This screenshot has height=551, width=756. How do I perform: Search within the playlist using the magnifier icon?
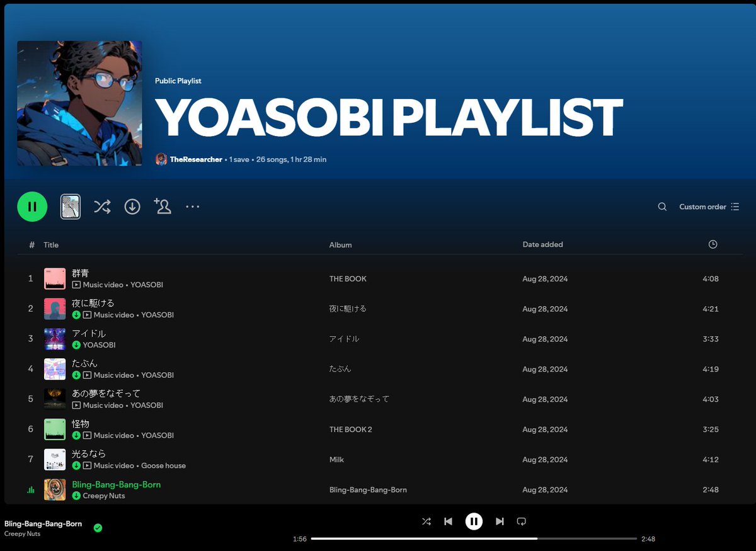coord(662,207)
